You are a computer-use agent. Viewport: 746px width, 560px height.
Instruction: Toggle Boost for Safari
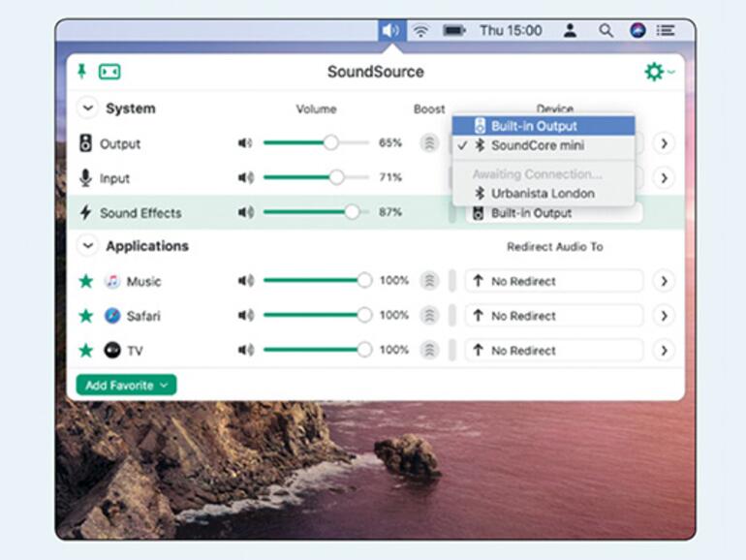pos(429,315)
